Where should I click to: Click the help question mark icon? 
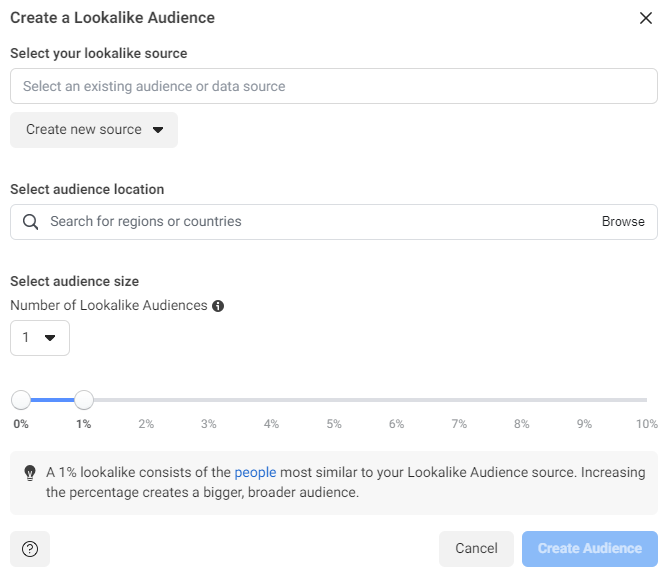[30, 548]
